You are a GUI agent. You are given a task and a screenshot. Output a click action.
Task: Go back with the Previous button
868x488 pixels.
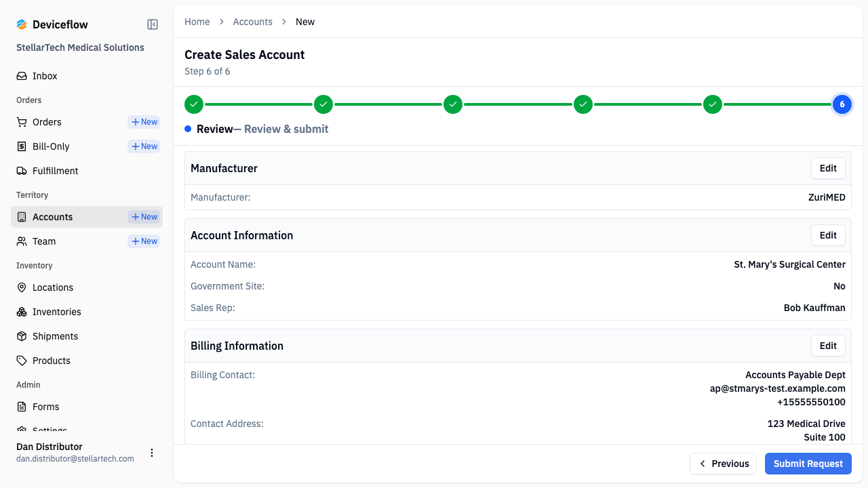[723, 464]
